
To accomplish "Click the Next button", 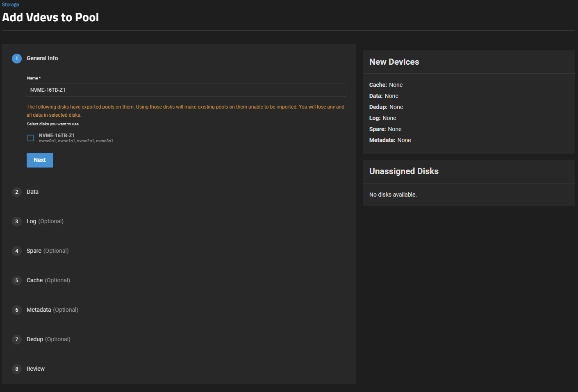I will (40, 160).
